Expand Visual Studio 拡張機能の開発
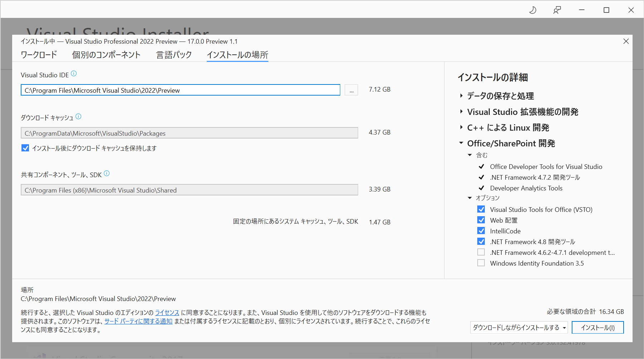The height and width of the screenshot is (359, 644). (461, 112)
